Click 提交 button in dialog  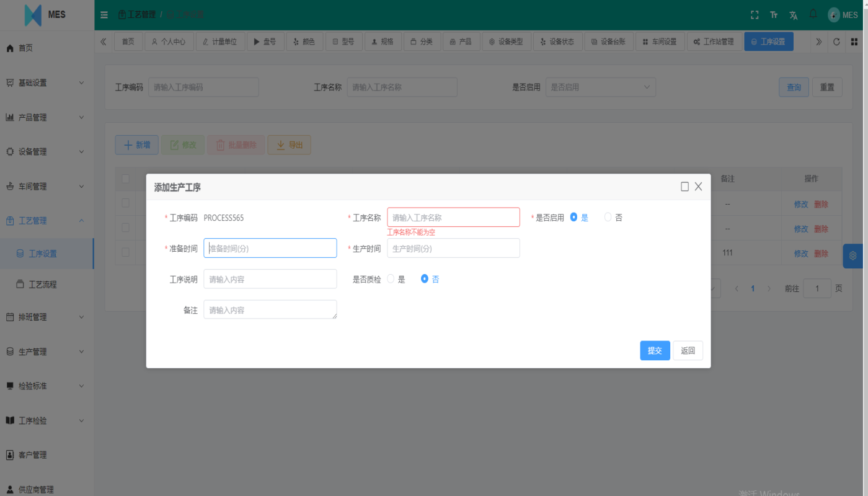pyautogui.click(x=655, y=350)
